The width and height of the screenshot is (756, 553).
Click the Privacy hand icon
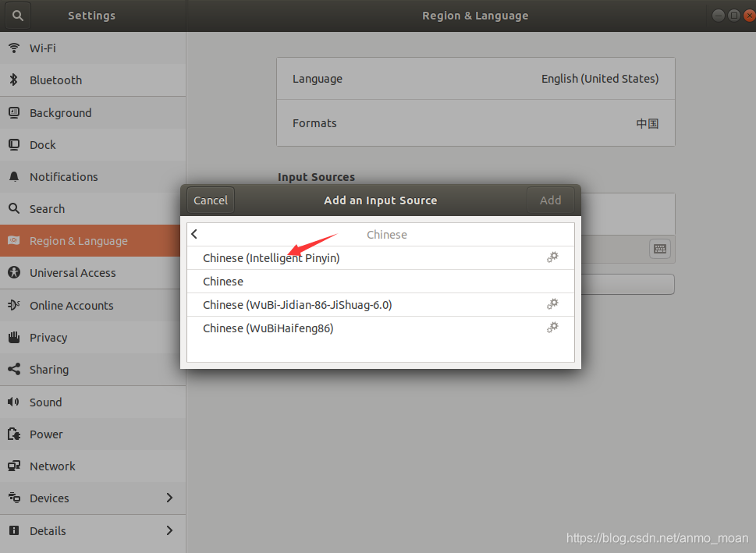click(x=14, y=337)
